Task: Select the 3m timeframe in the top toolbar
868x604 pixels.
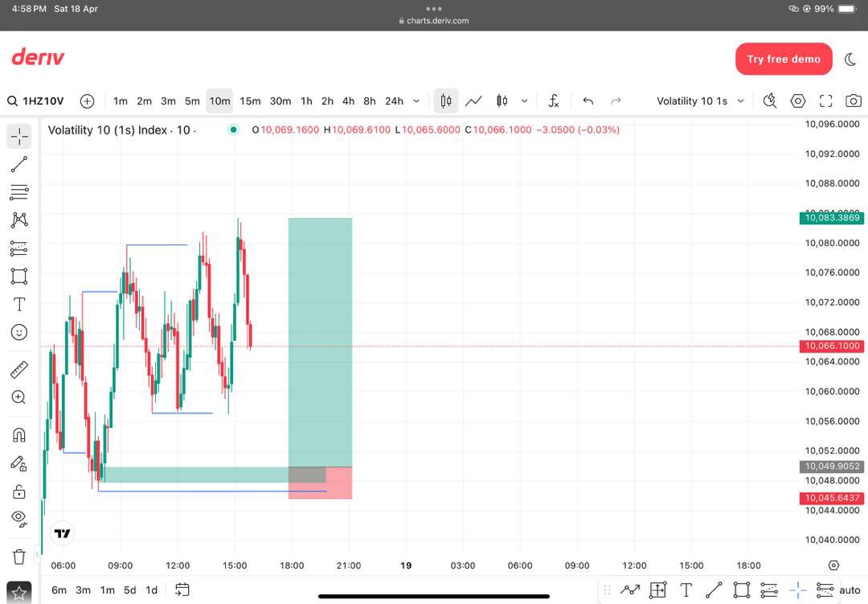Action: 168,101
